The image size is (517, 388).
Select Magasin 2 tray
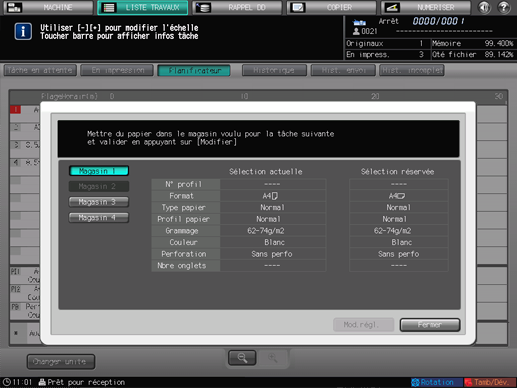(99, 186)
